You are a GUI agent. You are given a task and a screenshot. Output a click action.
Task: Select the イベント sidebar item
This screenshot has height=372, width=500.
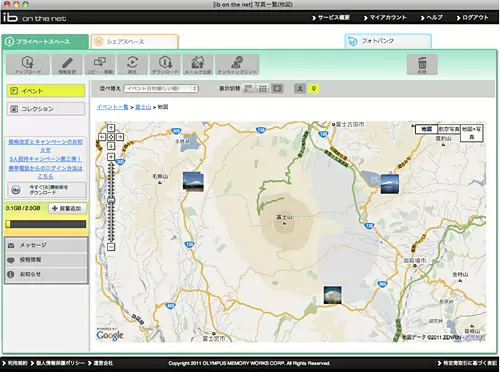tap(46, 91)
